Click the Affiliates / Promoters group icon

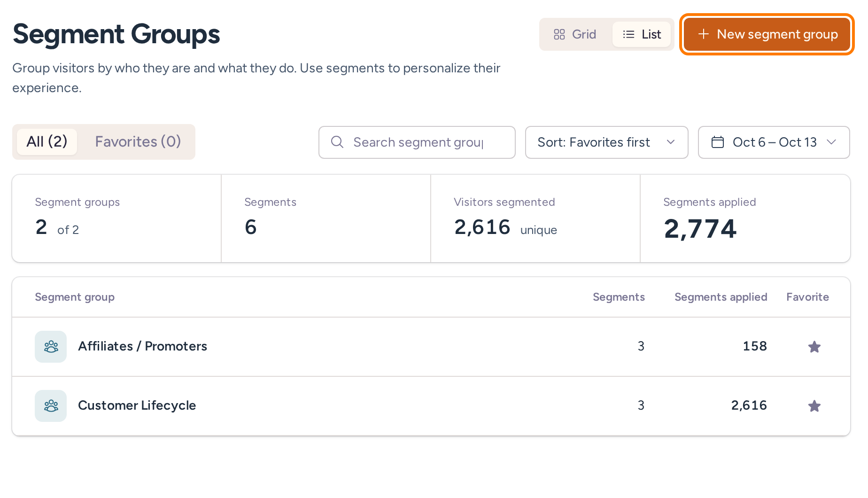(x=51, y=347)
